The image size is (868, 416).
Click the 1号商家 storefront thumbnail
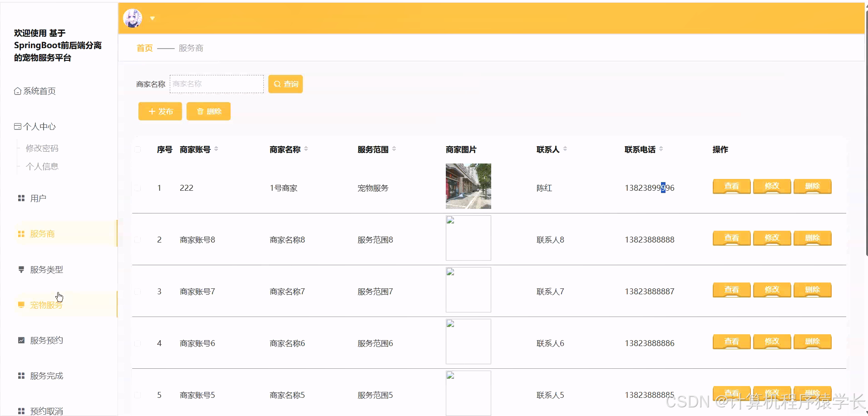click(469, 186)
